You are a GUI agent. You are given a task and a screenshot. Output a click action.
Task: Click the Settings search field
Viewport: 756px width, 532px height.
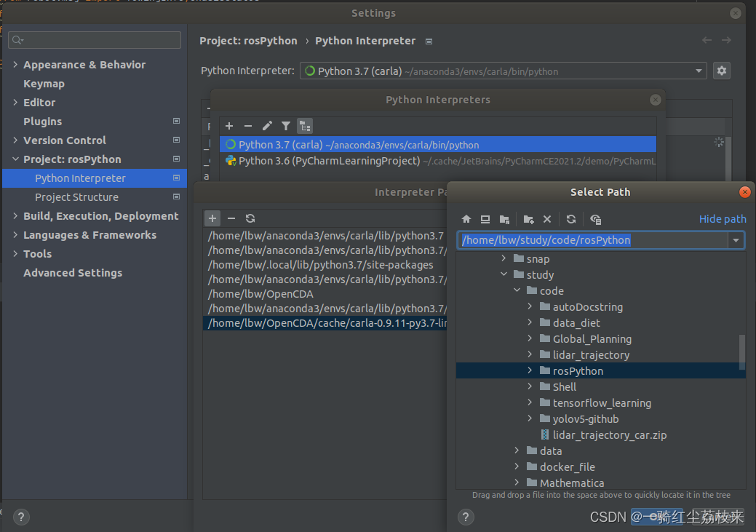point(95,39)
